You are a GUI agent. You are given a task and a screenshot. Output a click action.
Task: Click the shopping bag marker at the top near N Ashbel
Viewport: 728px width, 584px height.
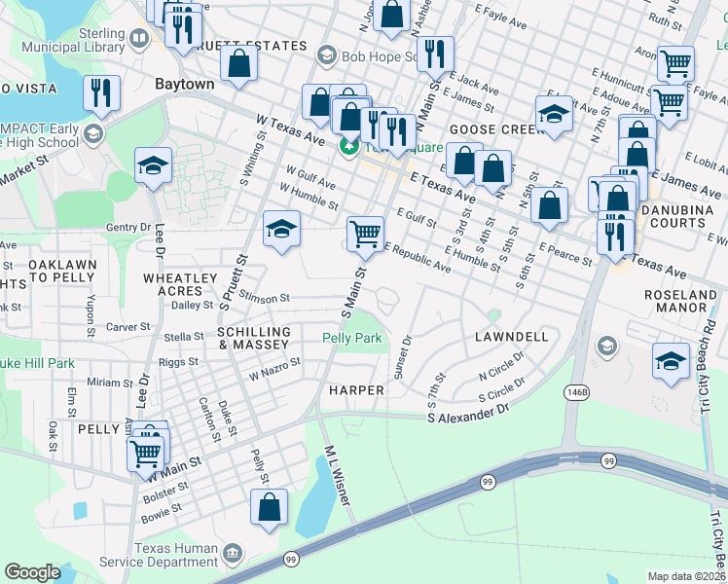392,17
